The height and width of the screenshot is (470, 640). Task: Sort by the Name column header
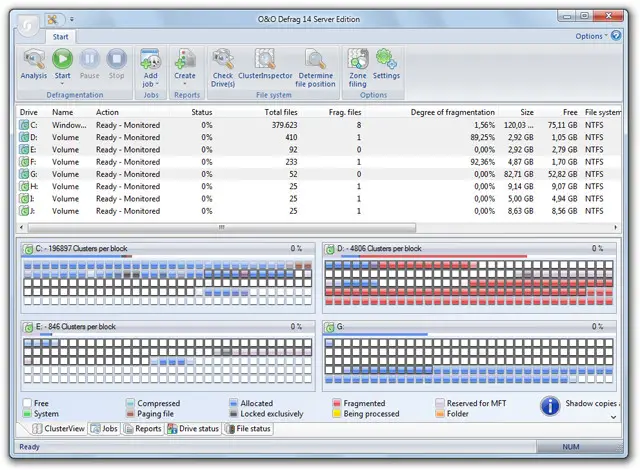[x=62, y=112]
